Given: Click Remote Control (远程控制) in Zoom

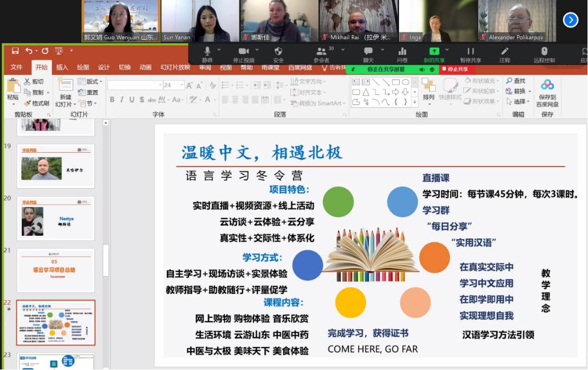Looking at the screenshot, I should [544, 54].
